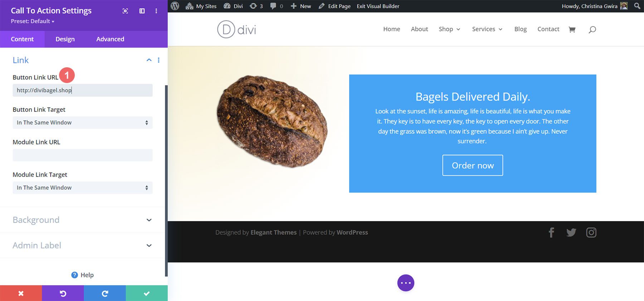Viewport: 644px width, 301px height.
Task: Redo the change using blue arrow
Action: click(x=105, y=293)
